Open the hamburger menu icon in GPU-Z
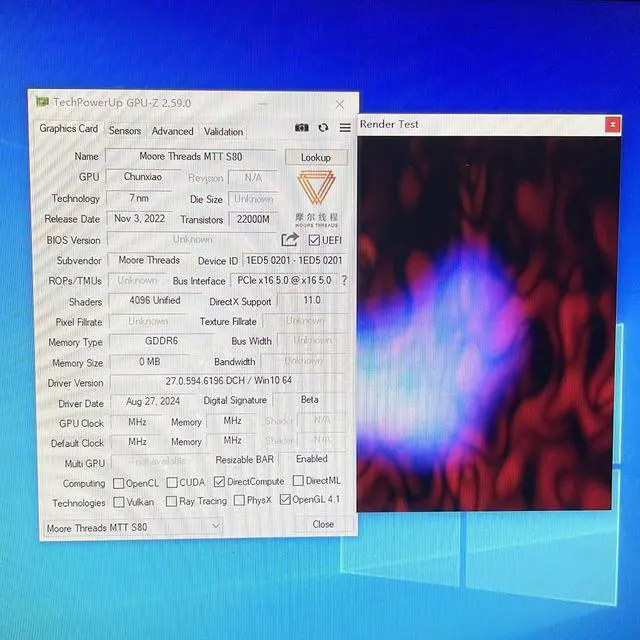Image resolution: width=640 pixels, height=640 pixels. [345, 128]
